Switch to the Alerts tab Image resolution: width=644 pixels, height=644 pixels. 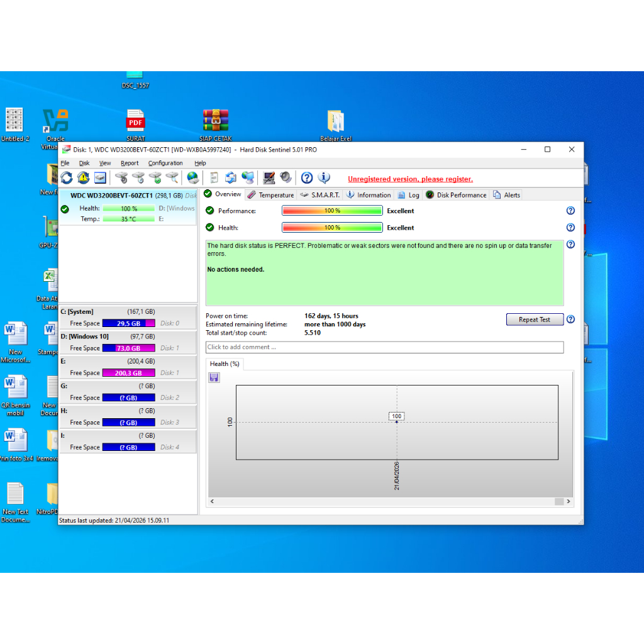(x=506, y=195)
